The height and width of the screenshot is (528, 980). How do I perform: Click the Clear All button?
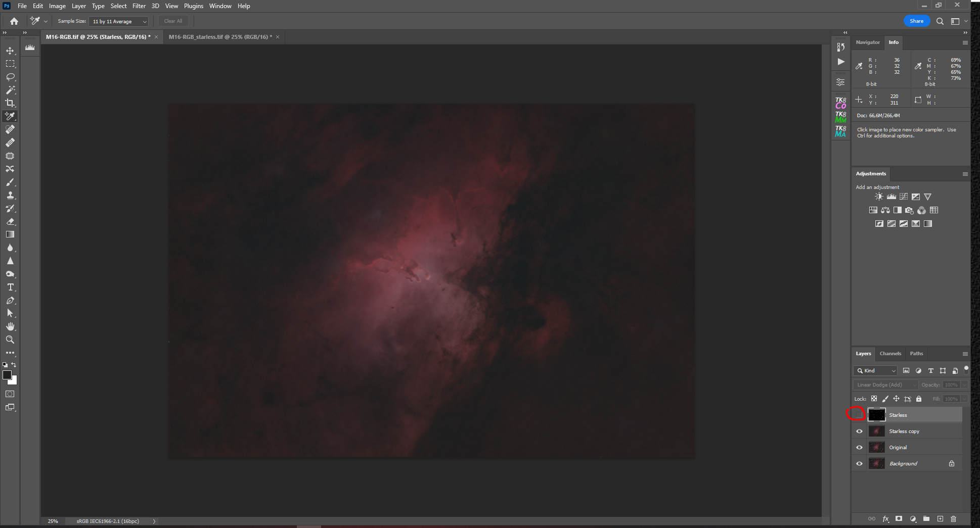tap(173, 21)
